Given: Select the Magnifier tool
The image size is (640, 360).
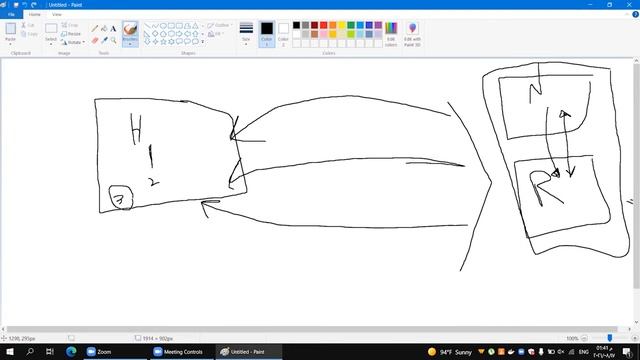Looking at the screenshot, I should click(x=113, y=40).
